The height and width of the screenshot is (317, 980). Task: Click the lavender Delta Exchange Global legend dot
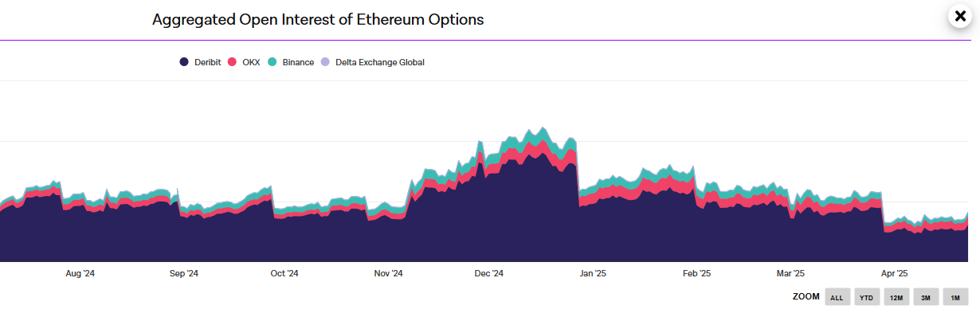(325, 62)
